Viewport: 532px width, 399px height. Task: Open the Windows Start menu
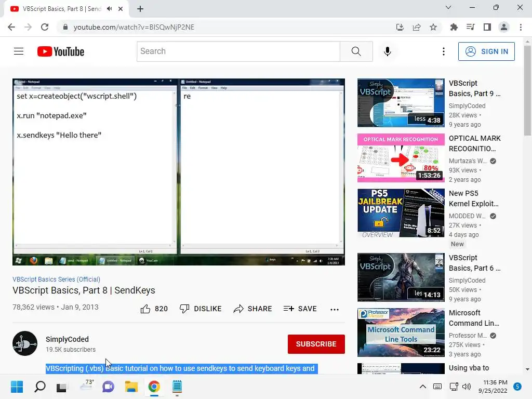(17, 387)
